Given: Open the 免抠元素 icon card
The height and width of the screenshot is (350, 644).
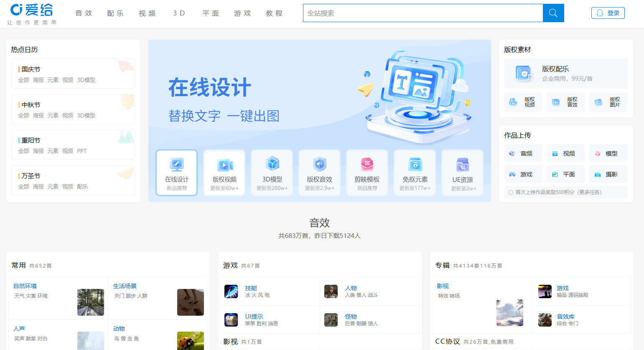Looking at the screenshot, I should [x=415, y=173].
